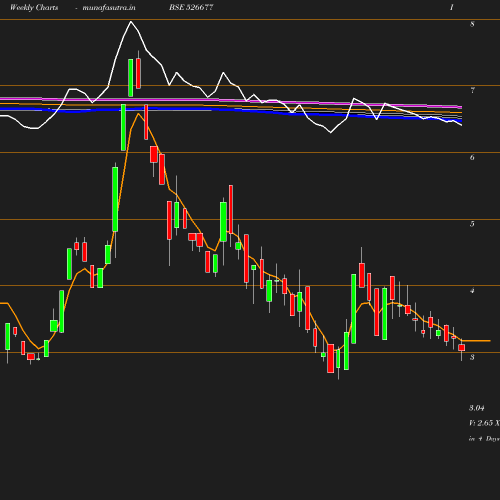Click the price axis label 7
500x500 pixels.
(x=472, y=90)
